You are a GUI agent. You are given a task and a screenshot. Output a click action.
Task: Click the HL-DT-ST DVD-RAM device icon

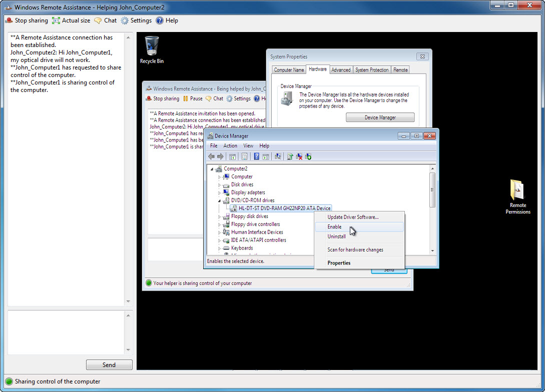click(234, 208)
